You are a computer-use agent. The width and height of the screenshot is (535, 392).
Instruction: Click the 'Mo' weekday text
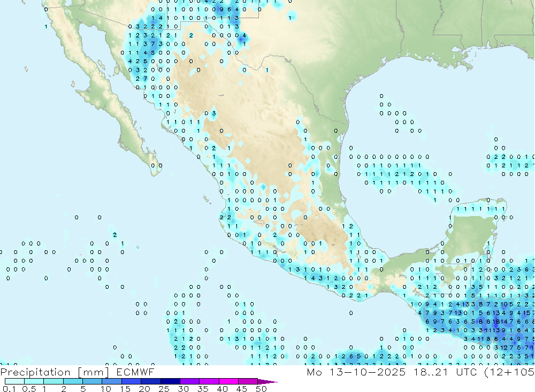(x=315, y=372)
